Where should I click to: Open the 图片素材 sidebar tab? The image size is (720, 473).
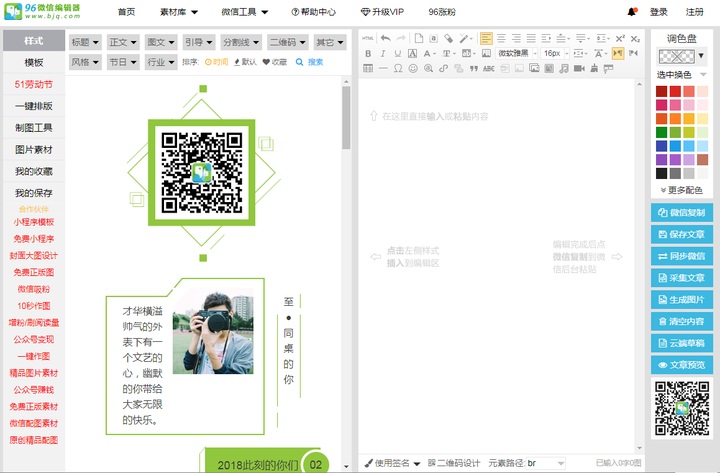point(34,150)
